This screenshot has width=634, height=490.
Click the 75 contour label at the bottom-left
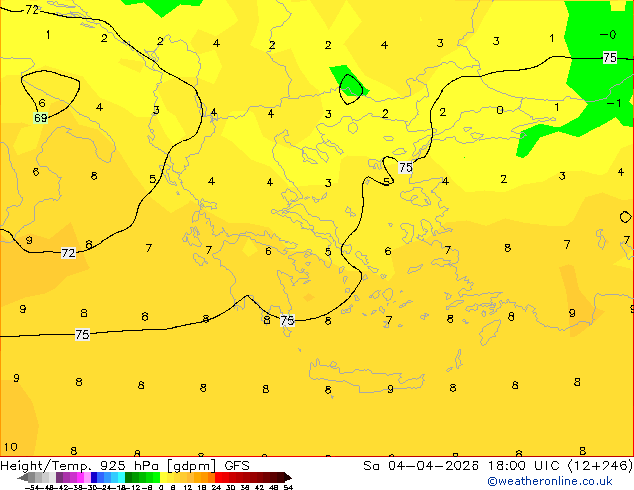82,335
